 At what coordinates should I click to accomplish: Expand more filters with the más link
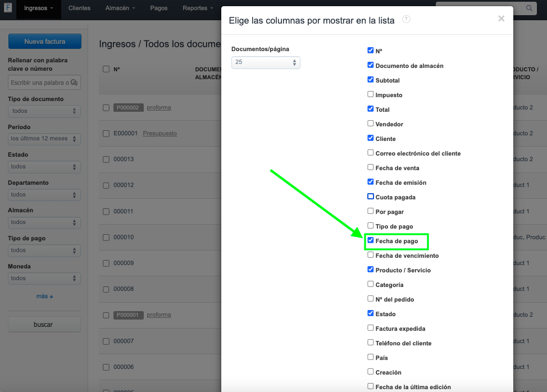(x=44, y=296)
